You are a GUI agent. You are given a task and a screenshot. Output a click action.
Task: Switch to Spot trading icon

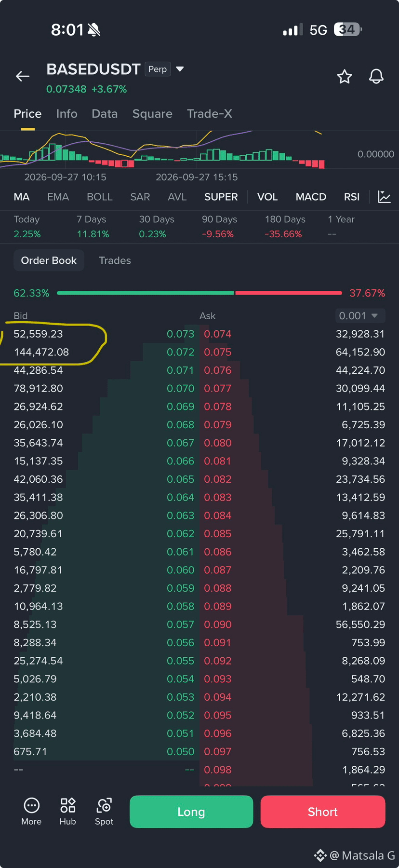point(104,811)
